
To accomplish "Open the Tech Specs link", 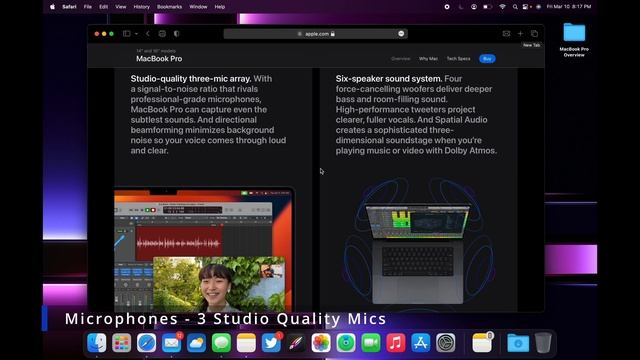I will (x=458, y=59).
